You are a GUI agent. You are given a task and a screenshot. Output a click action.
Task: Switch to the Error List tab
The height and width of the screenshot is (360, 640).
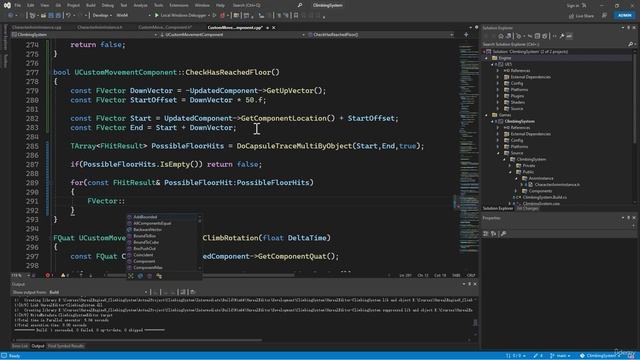click(20, 346)
